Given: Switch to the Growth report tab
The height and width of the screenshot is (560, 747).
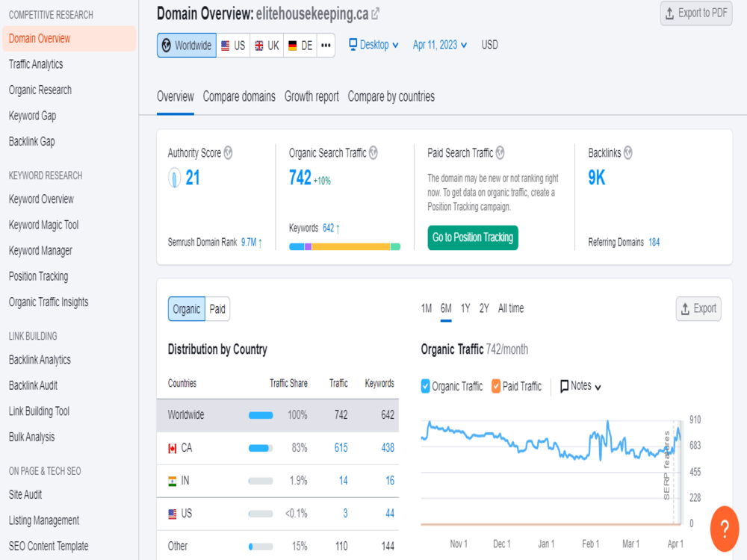Looking at the screenshot, I should [311, 96].
